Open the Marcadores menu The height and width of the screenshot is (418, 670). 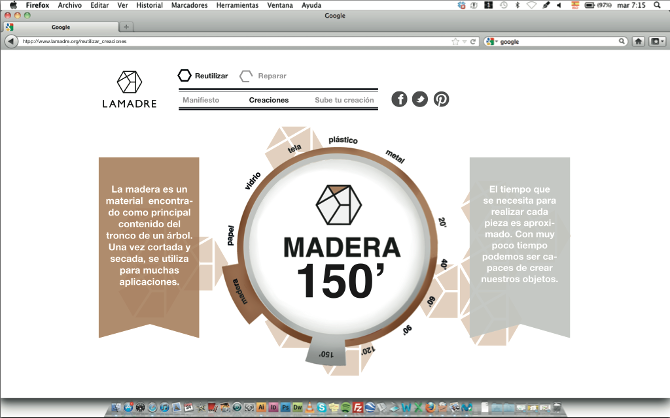click(189, 5)
